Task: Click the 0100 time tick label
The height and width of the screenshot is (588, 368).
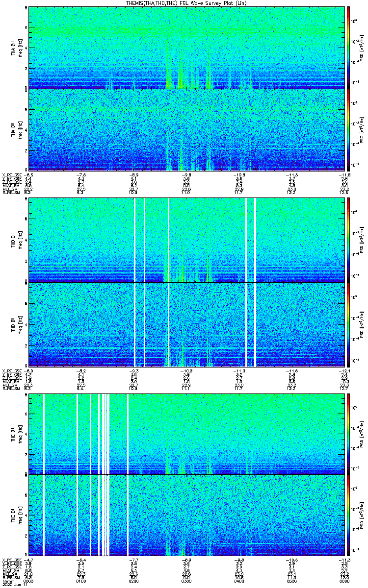Action: click(x=81, y=581)
